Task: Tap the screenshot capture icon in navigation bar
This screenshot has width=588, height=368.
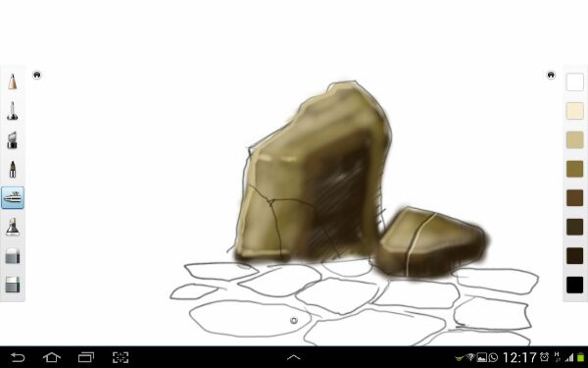Action: (x=121, y=357)
